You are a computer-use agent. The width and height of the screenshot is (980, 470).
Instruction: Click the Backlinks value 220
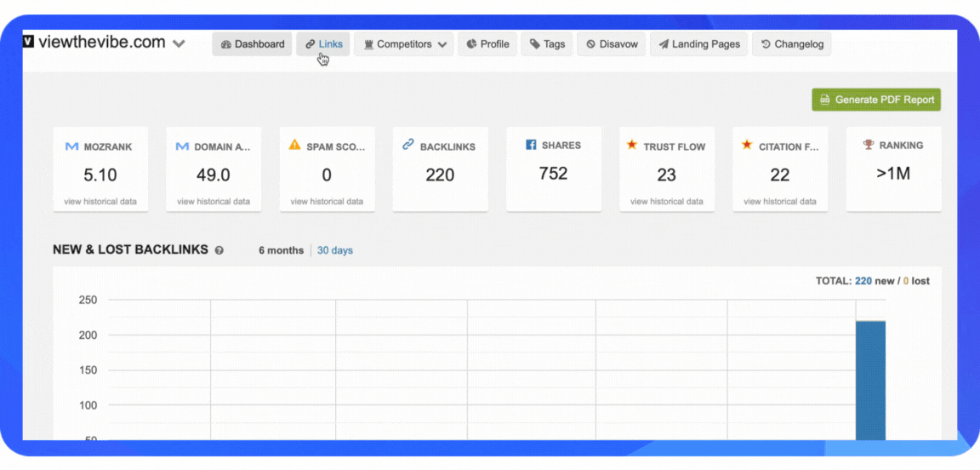pos(440,175)
